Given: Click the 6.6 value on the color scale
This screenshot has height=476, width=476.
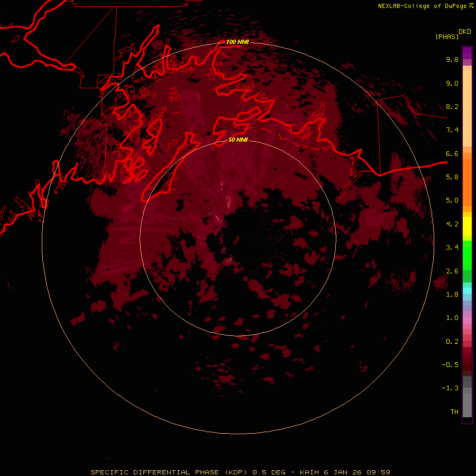Looking at the screenshot, I should coord(452,153).
